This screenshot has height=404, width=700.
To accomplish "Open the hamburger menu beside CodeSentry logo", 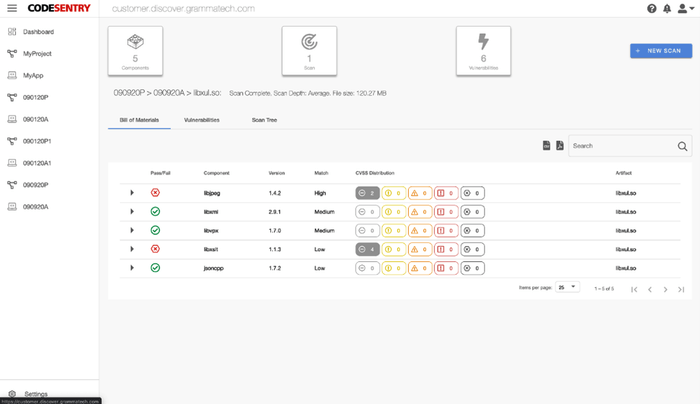I will [x=12, y=8].
